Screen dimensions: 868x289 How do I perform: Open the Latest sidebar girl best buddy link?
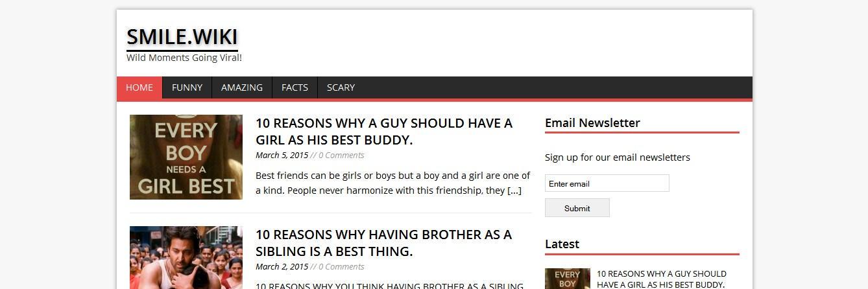662,279
